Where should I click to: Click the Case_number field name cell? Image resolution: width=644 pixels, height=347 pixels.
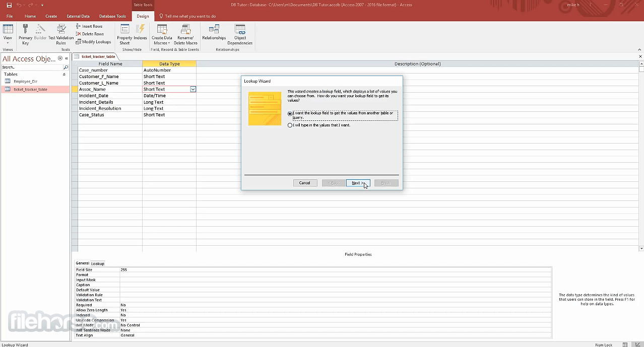click(x=110, y=70)
